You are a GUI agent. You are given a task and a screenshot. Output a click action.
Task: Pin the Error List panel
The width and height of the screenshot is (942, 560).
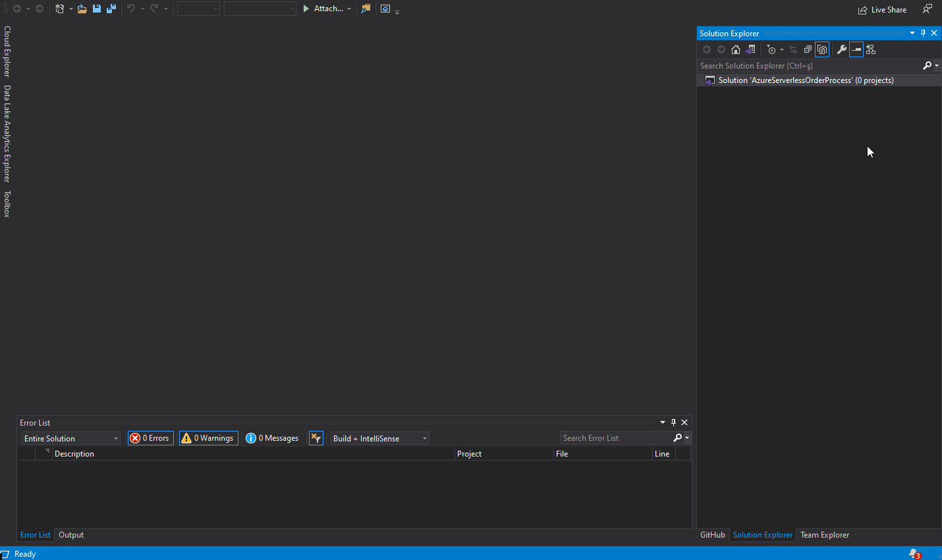coord(673,422)
